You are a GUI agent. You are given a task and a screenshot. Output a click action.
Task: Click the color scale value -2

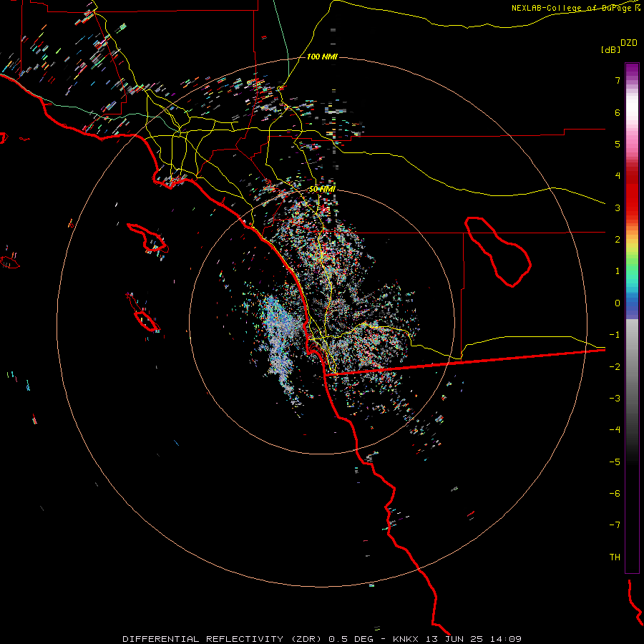tap(615, 367)
